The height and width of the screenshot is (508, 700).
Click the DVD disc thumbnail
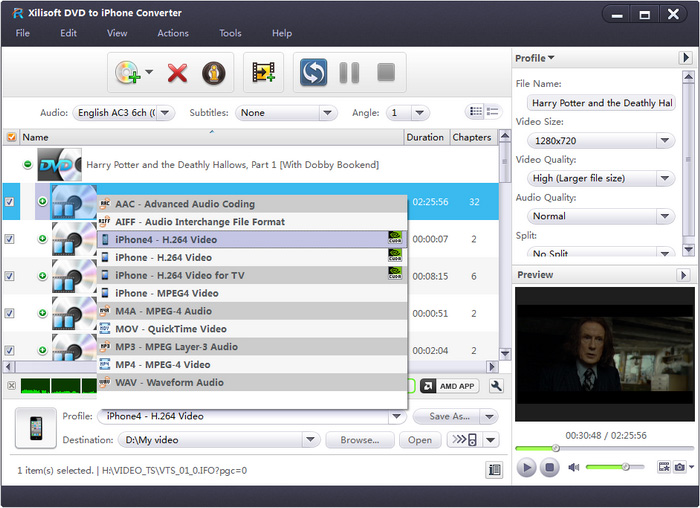pyautogui.click(x=59, y=165)
